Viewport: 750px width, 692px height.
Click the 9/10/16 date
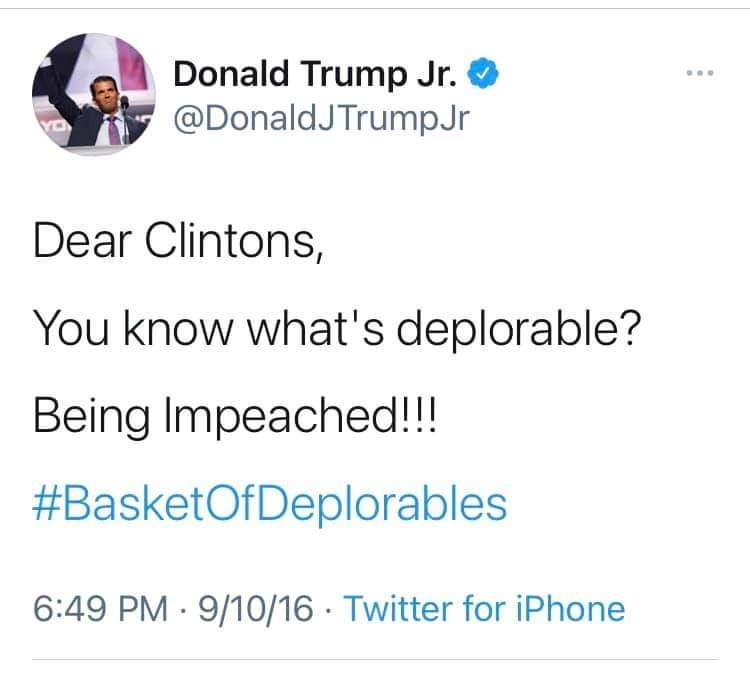(256, 609)
